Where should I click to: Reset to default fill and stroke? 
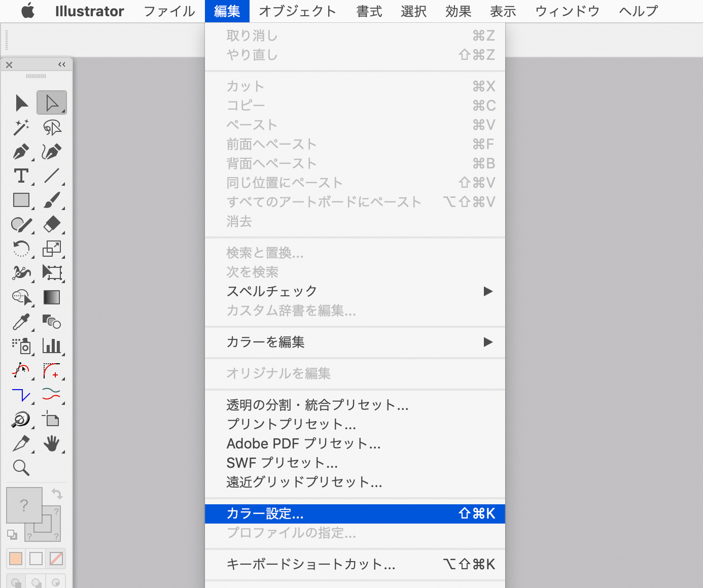(x=12, y=534)
